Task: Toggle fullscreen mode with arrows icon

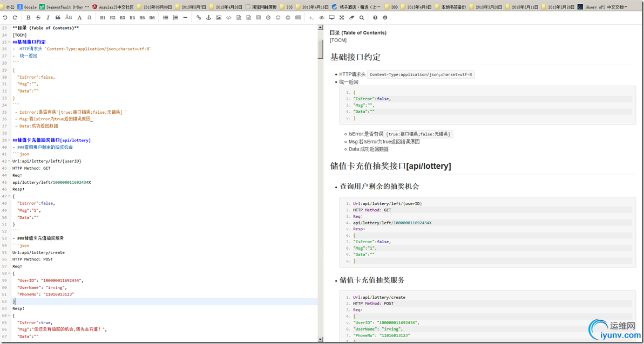Action: click(x=342, y=18)
